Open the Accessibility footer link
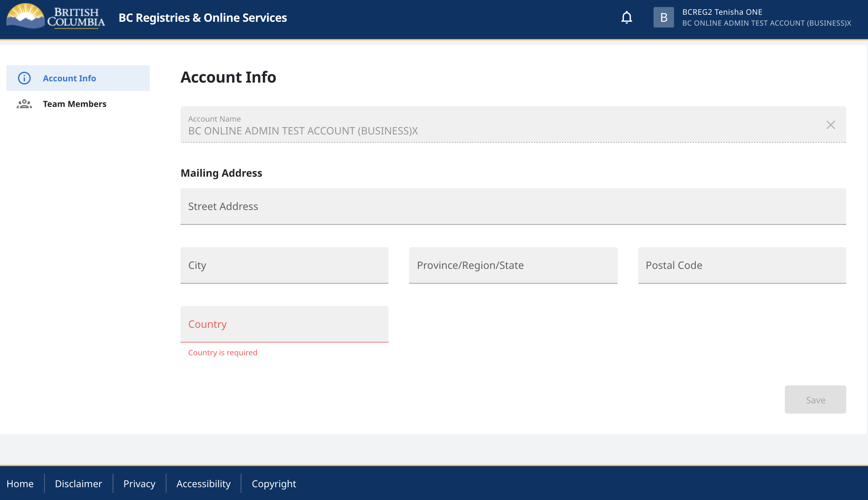 pos(203,483)
